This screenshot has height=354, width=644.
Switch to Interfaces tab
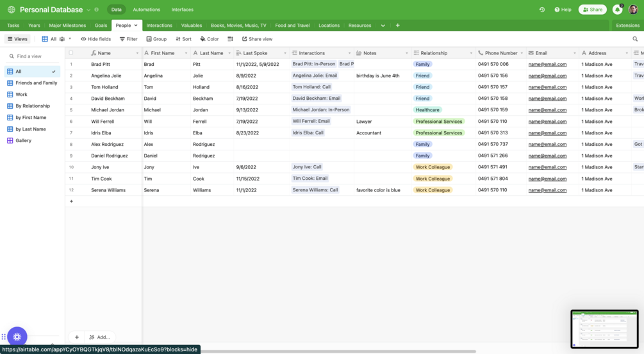(x=183, y=10)
